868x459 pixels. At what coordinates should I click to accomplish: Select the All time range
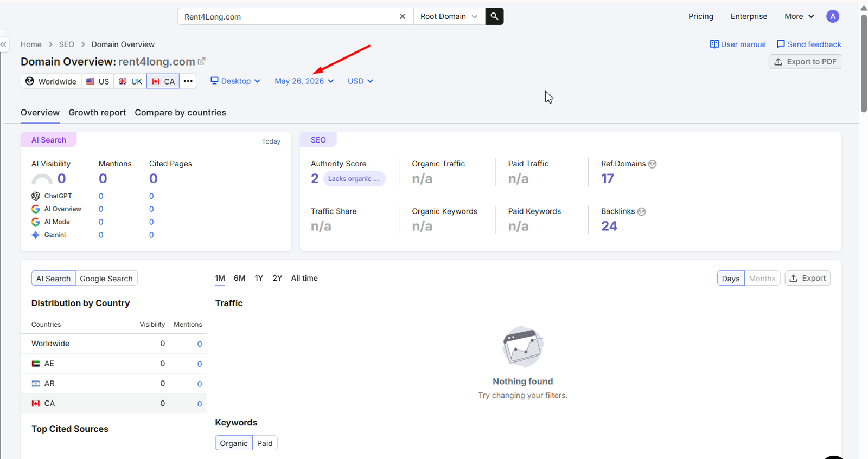click(304, 279)
